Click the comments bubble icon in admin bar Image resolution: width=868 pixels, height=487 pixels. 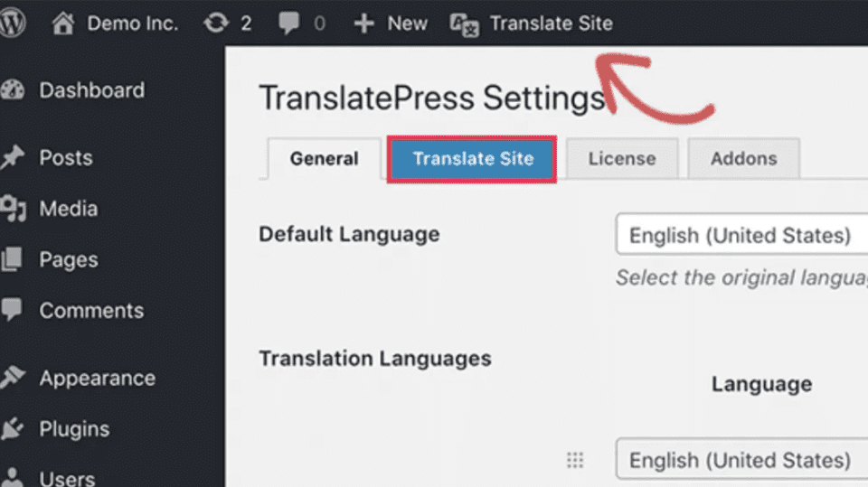point(288,23)
